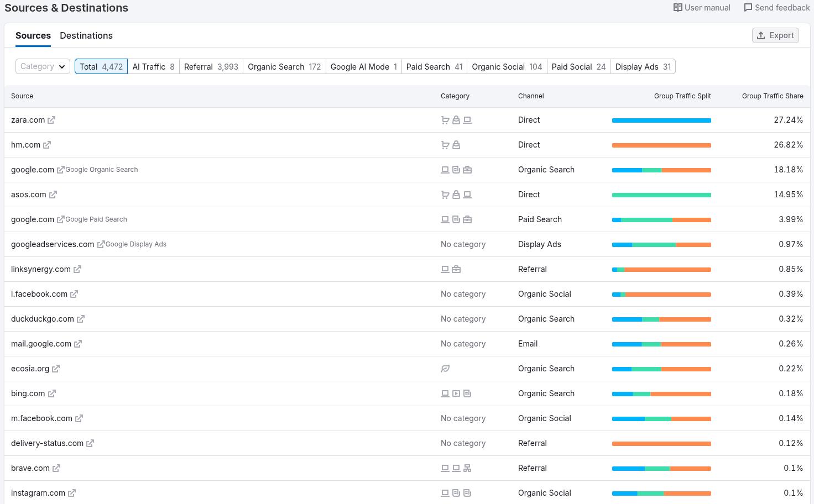Open the User manual link

702,8
